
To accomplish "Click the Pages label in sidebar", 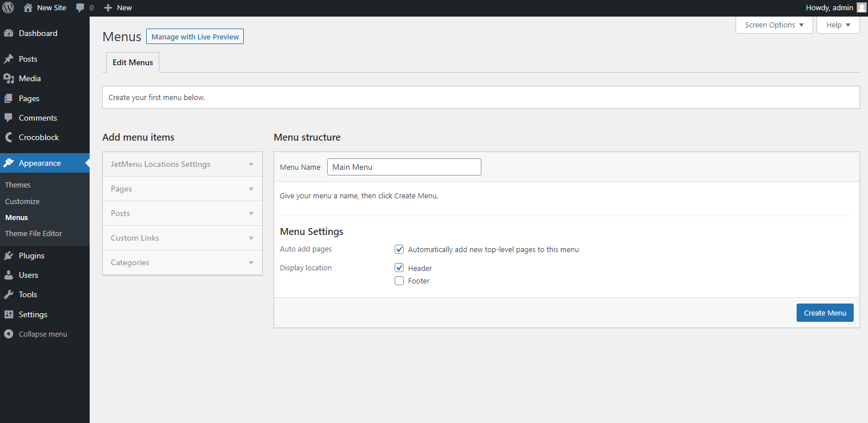I will click(29, 98).
